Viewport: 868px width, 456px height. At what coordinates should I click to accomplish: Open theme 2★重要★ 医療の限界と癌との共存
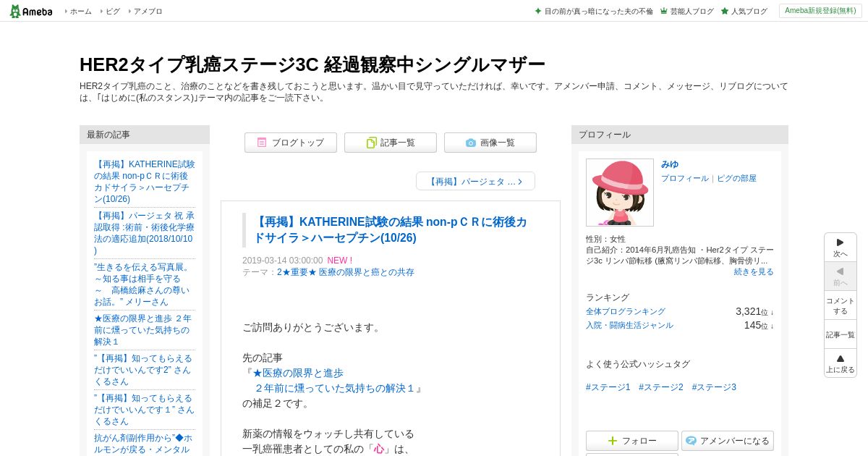[x=346, y=272]
